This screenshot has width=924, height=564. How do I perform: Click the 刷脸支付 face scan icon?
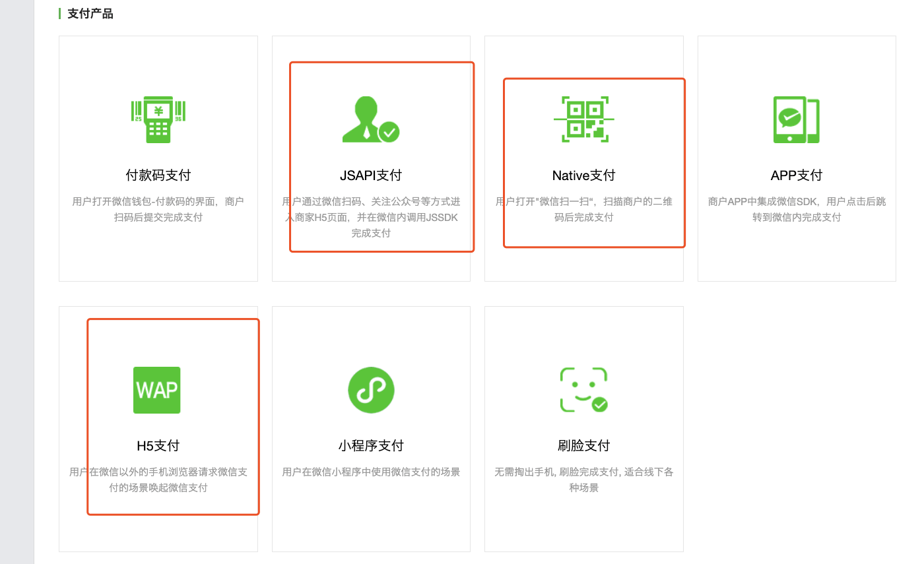[584, 391]
